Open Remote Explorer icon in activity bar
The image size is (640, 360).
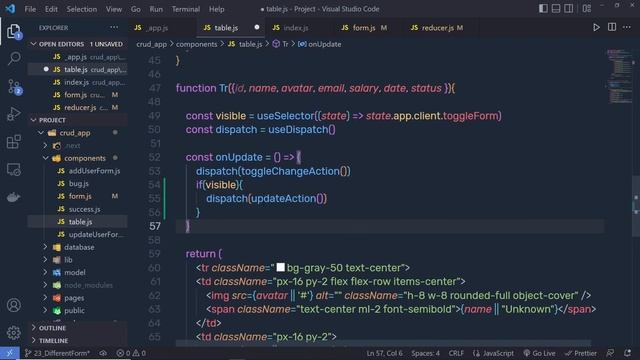click(x=13, y=169)
